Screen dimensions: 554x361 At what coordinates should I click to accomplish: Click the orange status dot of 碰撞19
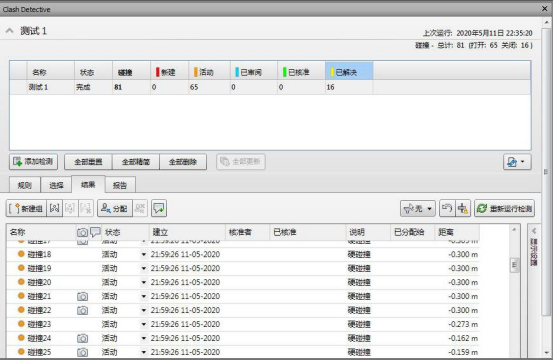[21, 268]
